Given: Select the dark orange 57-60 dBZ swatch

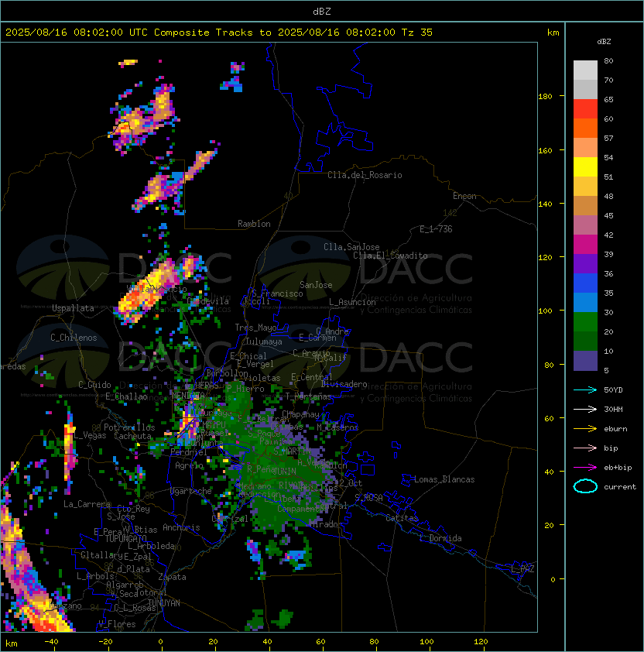Looking at the screenshot, I should tap(585, 128).
